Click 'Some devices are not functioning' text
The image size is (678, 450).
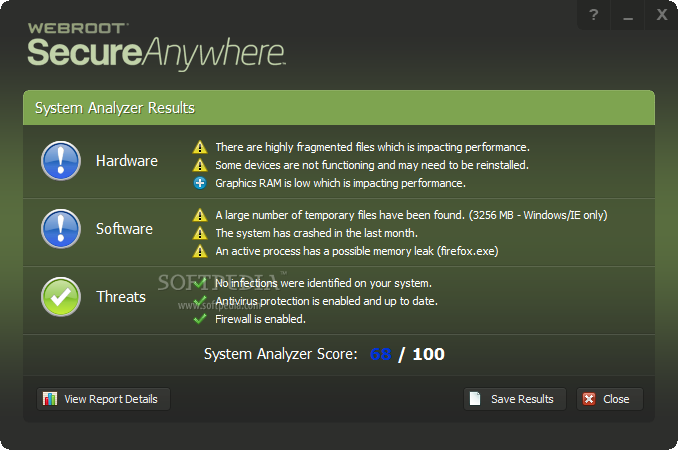click(x=372, y=165)
